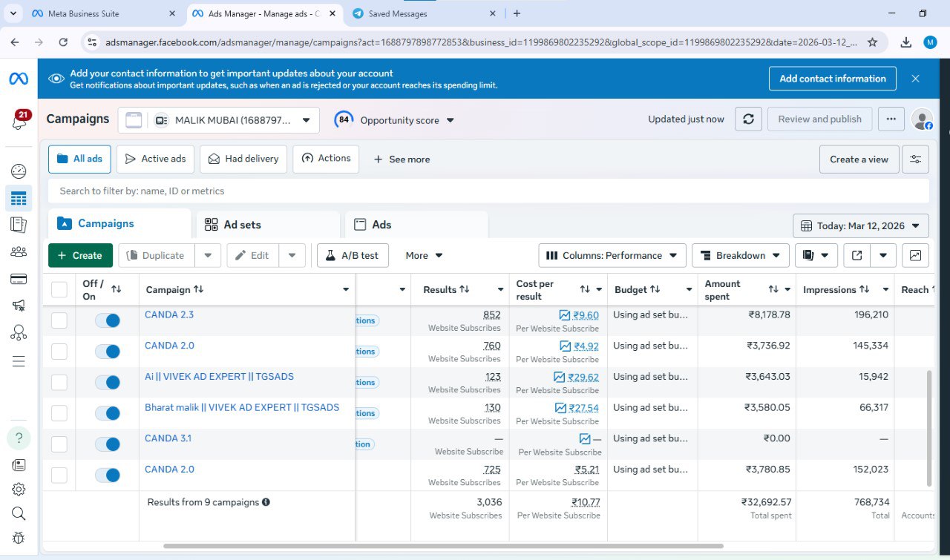Expand the Columns: Performance dropdown

[612, 255]
